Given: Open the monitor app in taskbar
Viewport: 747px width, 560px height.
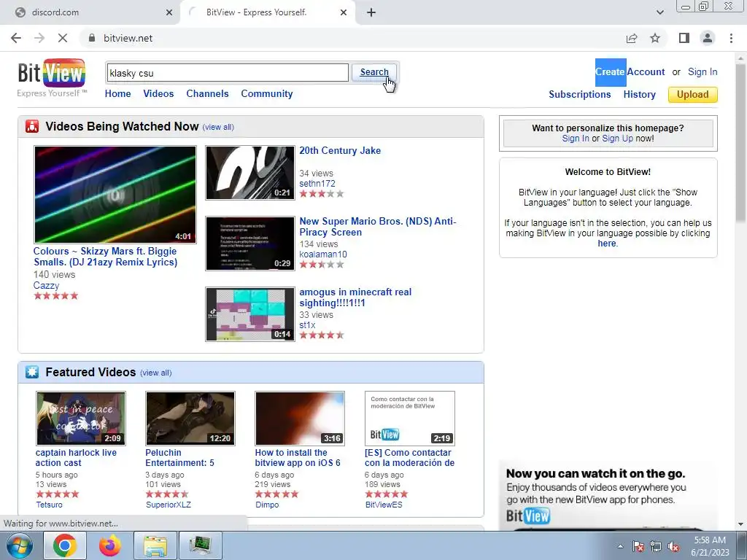Looking at the screenshot, I should [201, 545].
